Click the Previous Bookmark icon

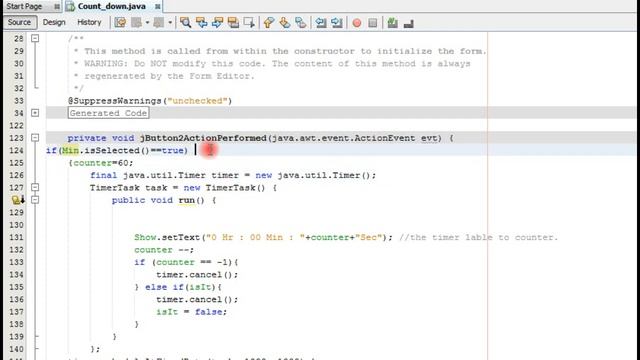click(x=269, y=22)
